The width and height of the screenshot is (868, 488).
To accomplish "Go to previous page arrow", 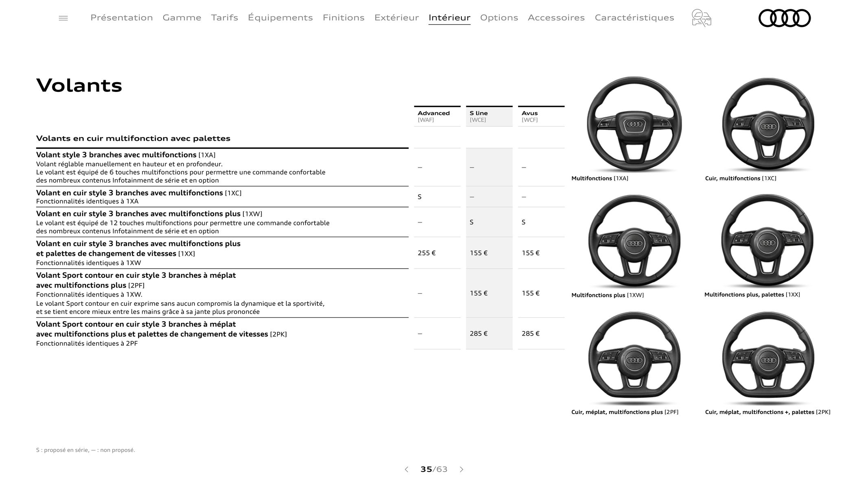I will (x=406, y=469).
